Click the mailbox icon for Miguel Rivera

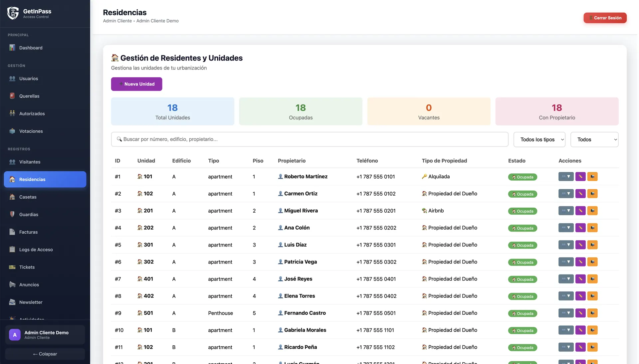click(592, 211)
